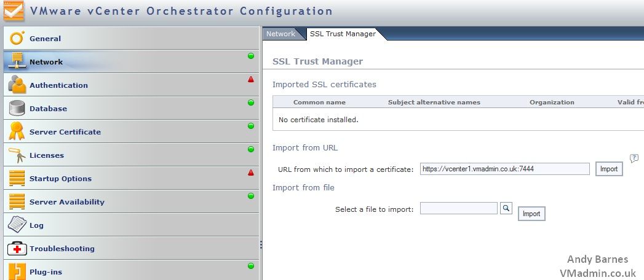This screenshot has width=644, height=280.
Task: Import certificate from the URL
Action: tap(608, 169)
